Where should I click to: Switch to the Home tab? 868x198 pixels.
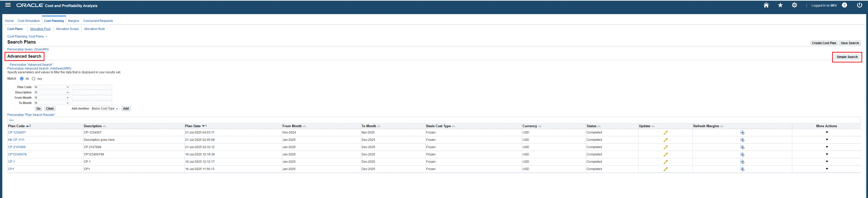tap(9, 21)
